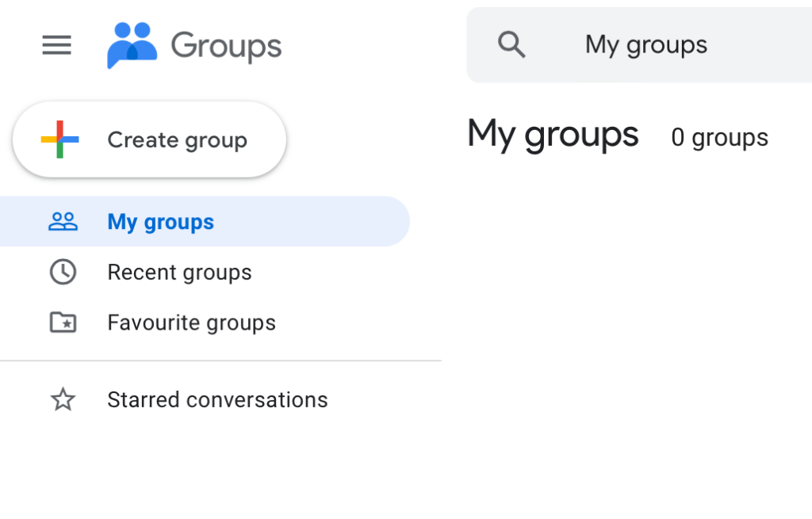Select the Favourite groups folder-star icon
Viewport: 812px width, 519px height.
62,322
